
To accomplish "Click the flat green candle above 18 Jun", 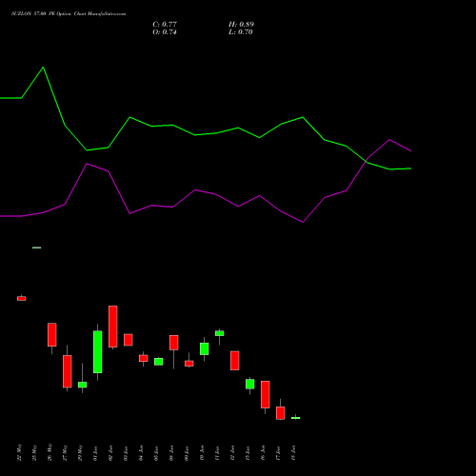I will click(296, 418).
